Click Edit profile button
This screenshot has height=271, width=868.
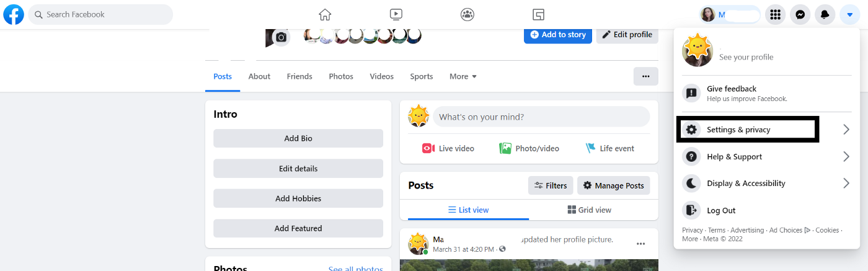[x=627, y=35]
